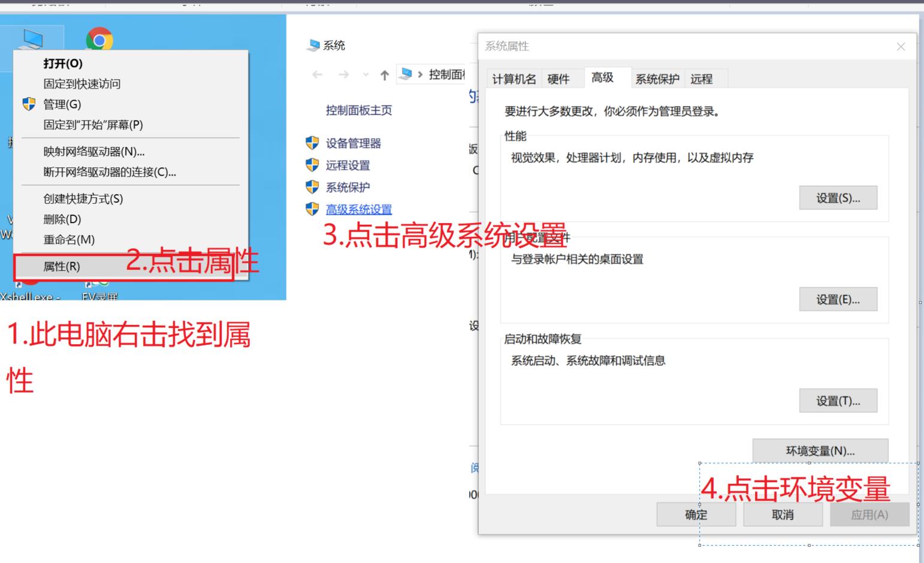Choose 管理(G) from the context menu
The width and height of the screenshot is (924, 563).
pos(130,104)
